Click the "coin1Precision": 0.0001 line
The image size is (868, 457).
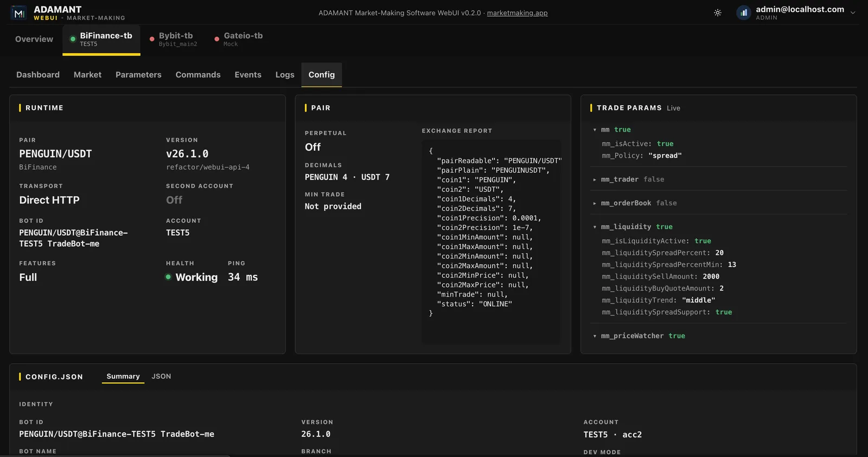[x=489, y=218]
